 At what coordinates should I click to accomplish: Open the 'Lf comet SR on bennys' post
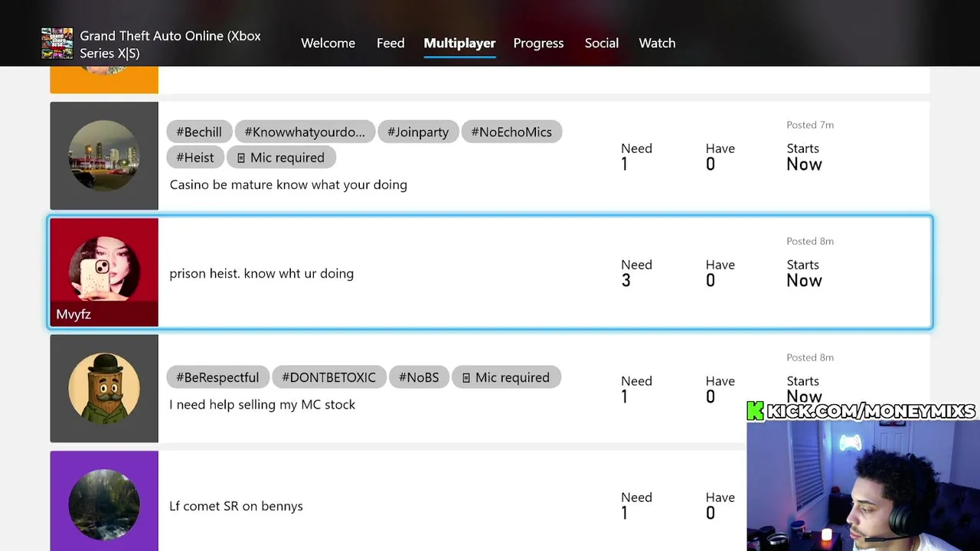pos(490,500)
